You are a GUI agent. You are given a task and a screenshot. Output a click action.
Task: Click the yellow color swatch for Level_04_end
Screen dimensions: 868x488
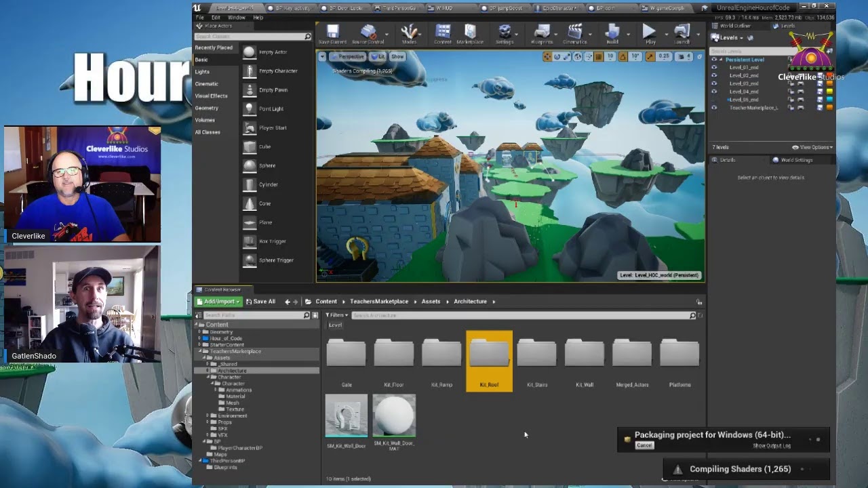[829, 91]
